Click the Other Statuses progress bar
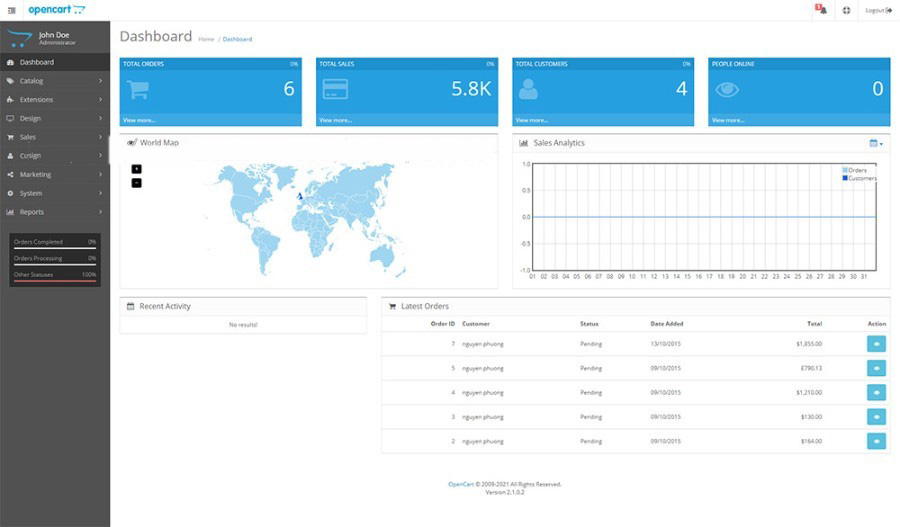Viewport: 900px width, 527px height. point(55,281)
